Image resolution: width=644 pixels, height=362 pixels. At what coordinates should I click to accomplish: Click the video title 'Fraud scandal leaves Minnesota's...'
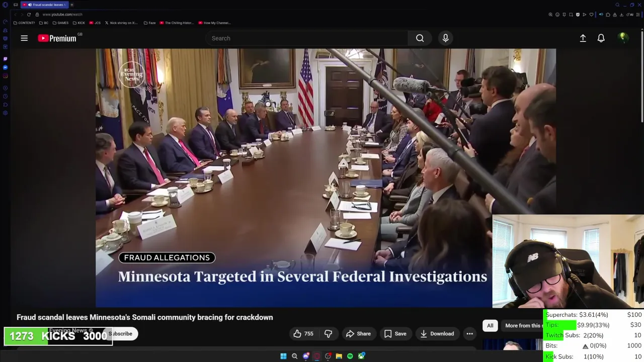(145, 317)
